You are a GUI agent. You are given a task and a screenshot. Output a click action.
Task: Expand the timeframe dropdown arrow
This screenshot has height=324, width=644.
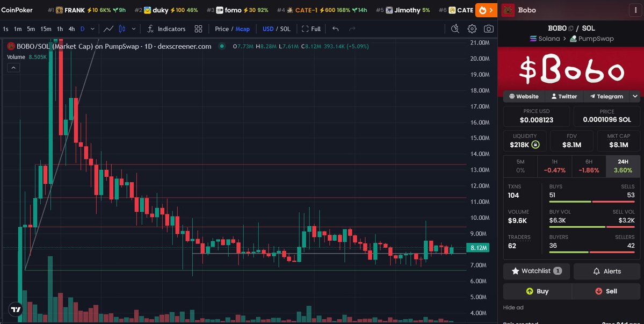(x=92, y=28)
